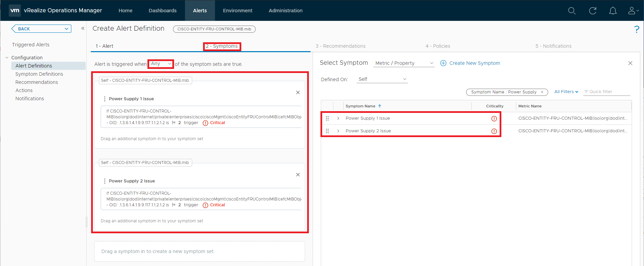Open Power Supply 2 Issue options menu
Screen dimensions: 644x266
coord(104,181)
